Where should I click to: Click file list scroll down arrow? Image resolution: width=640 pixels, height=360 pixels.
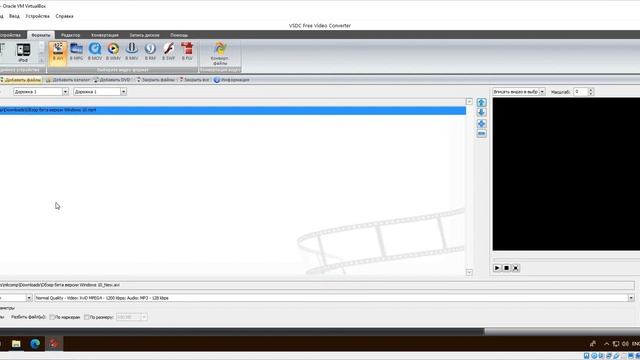pos(469,272)
